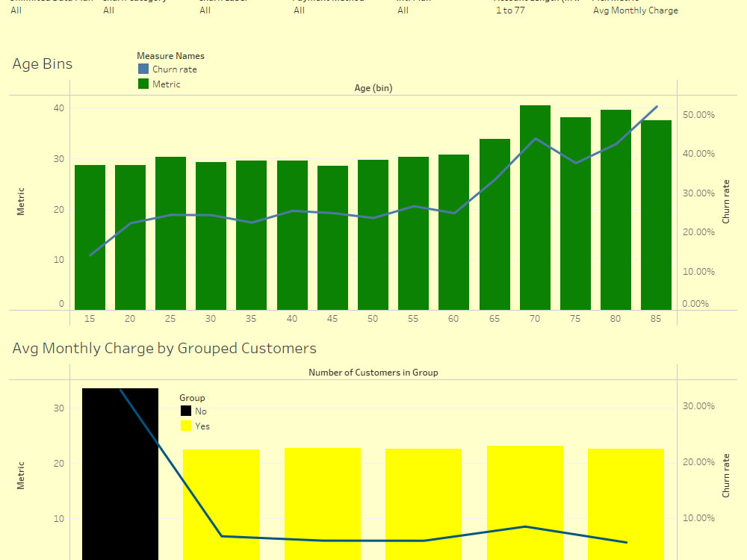This screenshot has width=747, height=560.
Task: Click the Age Bins chart title
Action: (x=42, y=63)
